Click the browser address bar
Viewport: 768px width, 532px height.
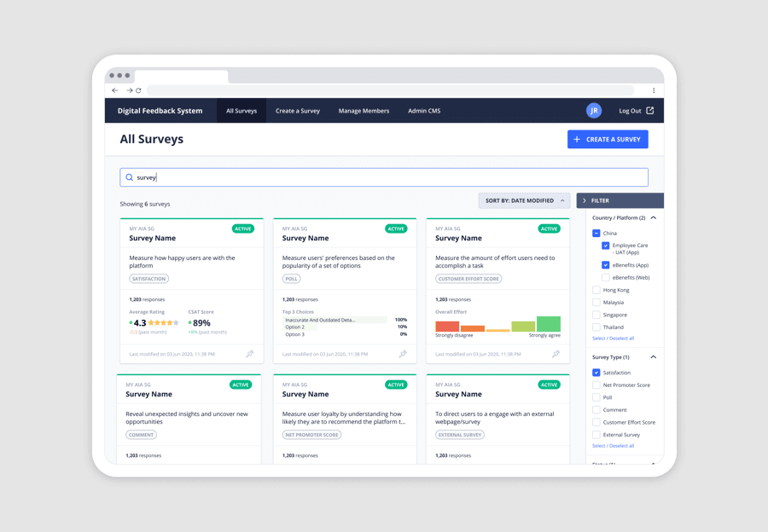click(x=390, y=90)
